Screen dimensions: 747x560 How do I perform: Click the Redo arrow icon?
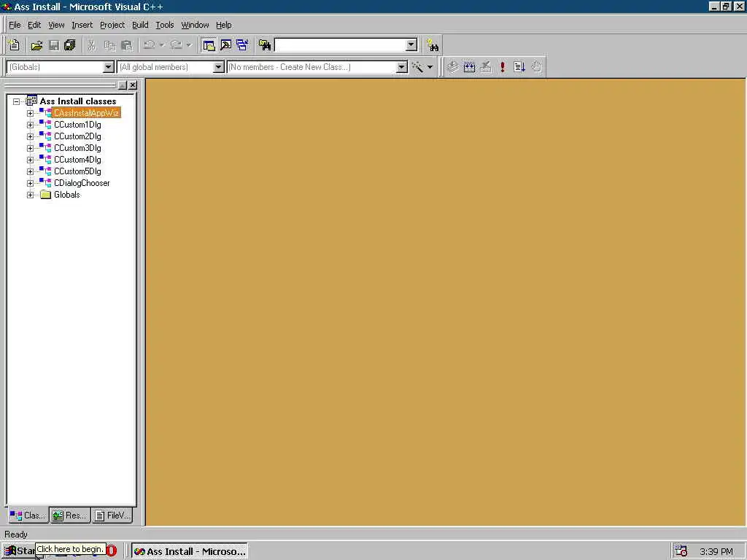tap(177, 45)
